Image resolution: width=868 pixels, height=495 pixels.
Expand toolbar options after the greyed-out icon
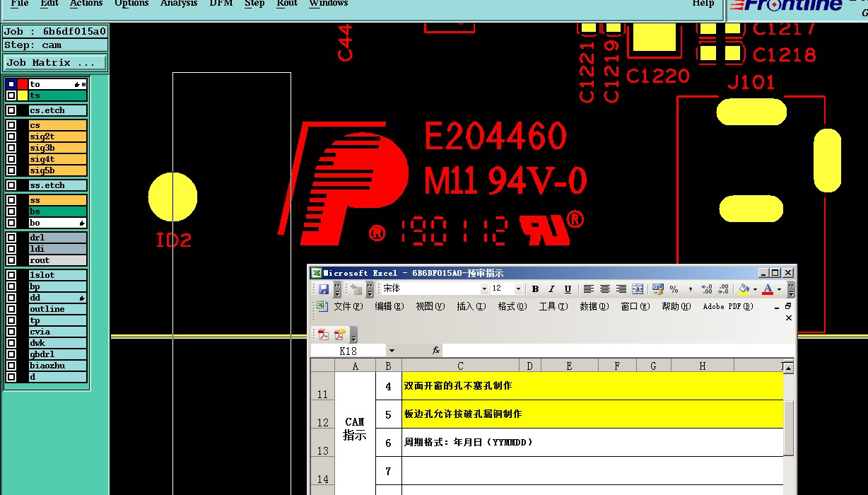tap(370, 289)
